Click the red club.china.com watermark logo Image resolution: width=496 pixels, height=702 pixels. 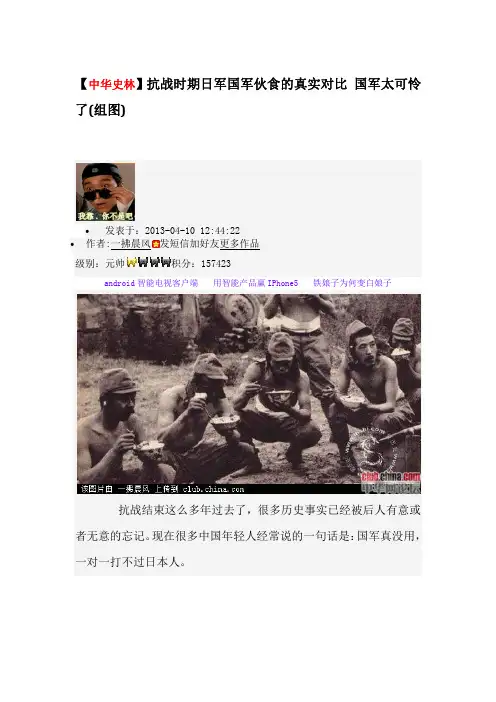pos(390,477)
